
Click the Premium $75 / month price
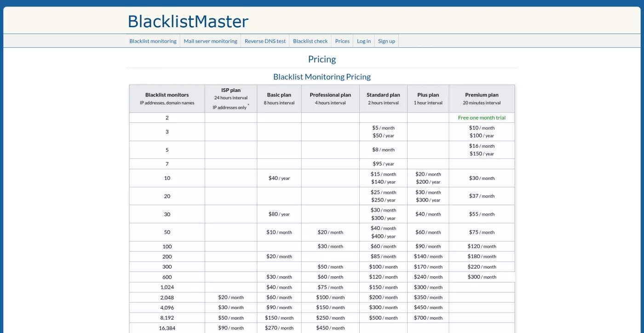point(482,232)
